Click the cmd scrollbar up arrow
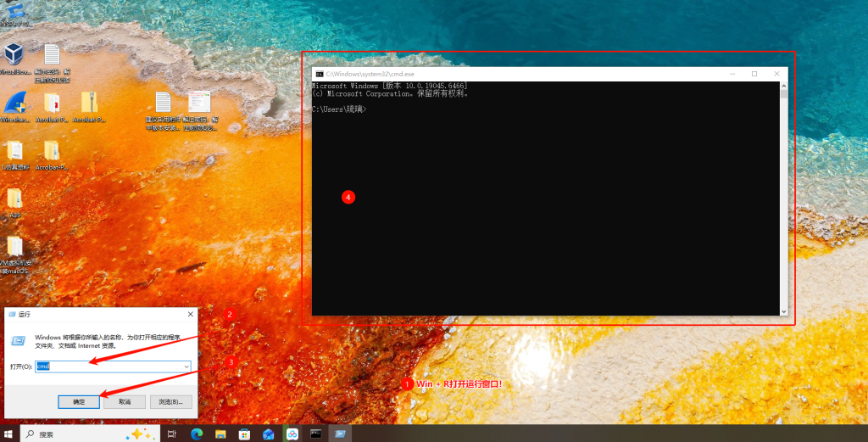This screenshot has width=868, height=442. tap(783, 86)
